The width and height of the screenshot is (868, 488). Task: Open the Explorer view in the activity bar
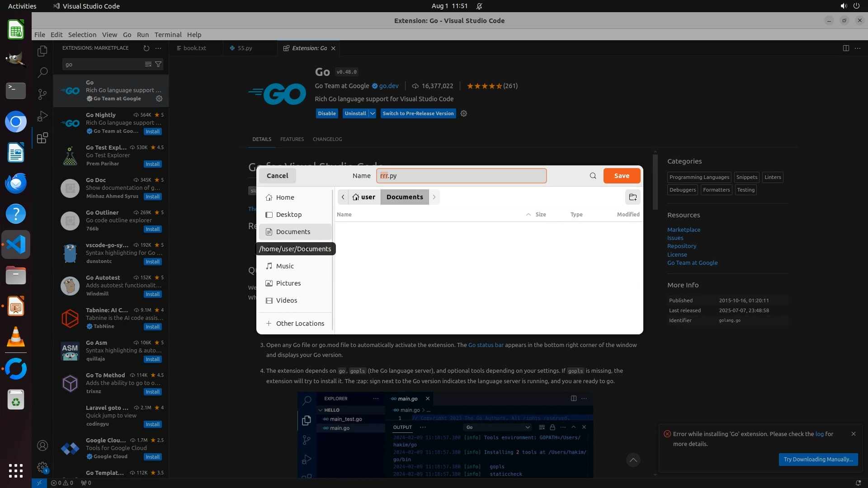tap(42, 51)
